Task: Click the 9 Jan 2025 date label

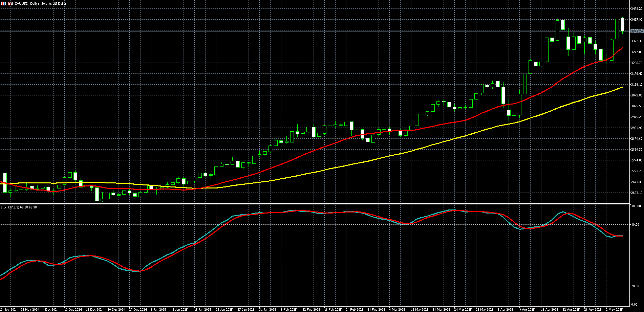Action: [x=180, y=309]
